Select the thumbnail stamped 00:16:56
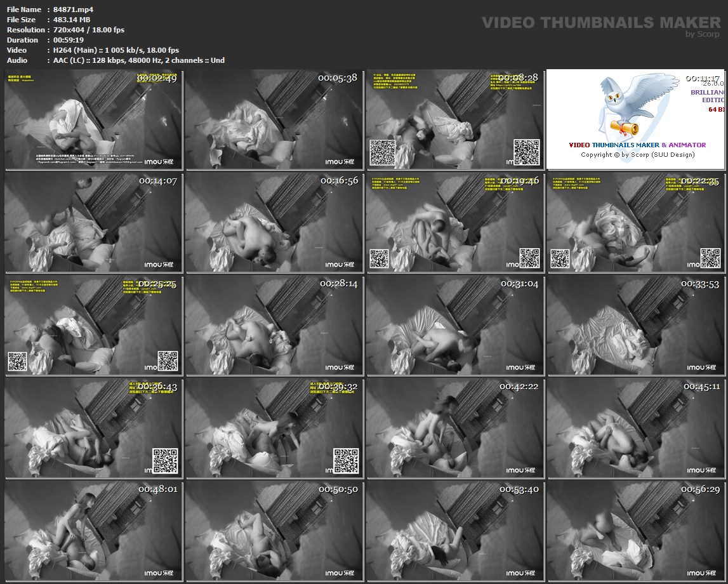This screenshot has width=728, height=584. (274, 222)
